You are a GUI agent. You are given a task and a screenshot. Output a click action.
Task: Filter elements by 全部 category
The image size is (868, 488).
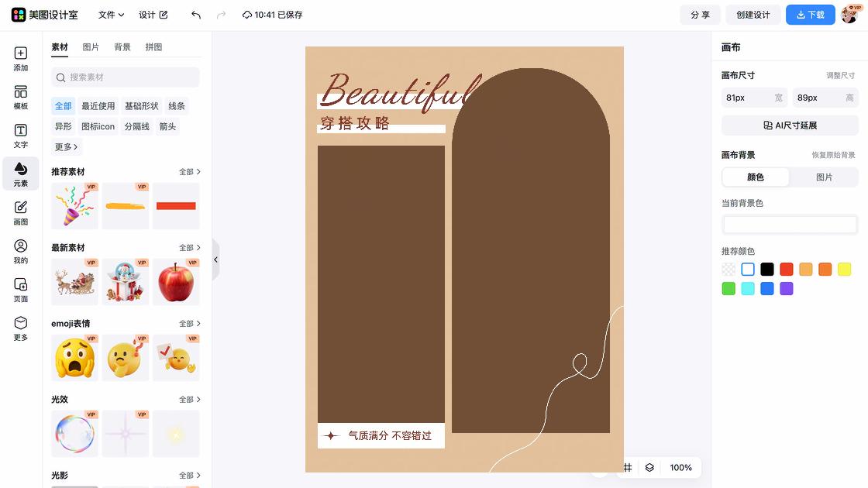[63, 105]
